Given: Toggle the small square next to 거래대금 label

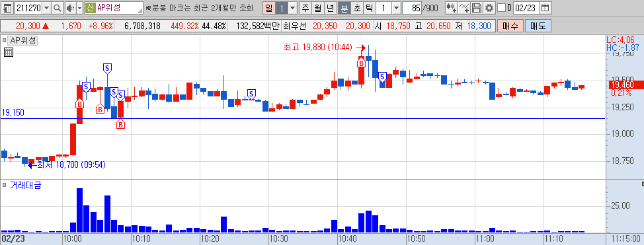Looking at the screenshot, I should (4, 185).
